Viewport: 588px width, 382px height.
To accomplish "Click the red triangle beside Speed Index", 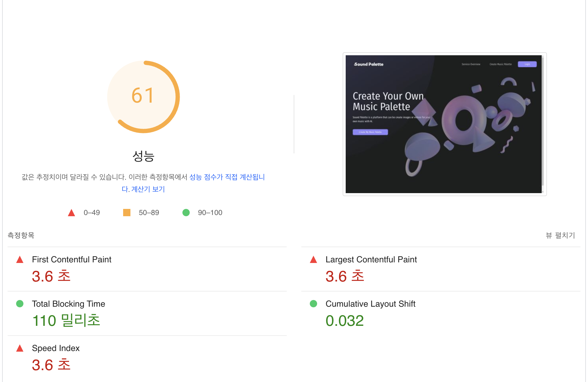I will [x=20, y=348].
